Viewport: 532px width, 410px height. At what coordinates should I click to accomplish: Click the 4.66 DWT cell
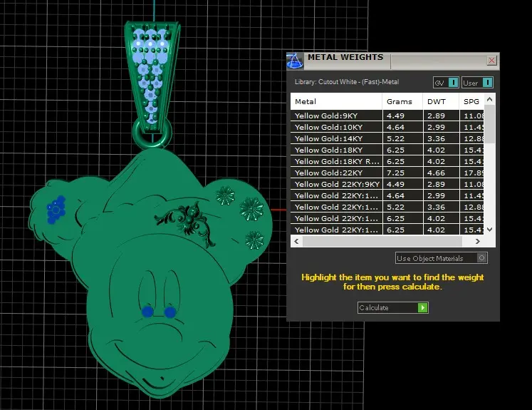click(441, 173)
